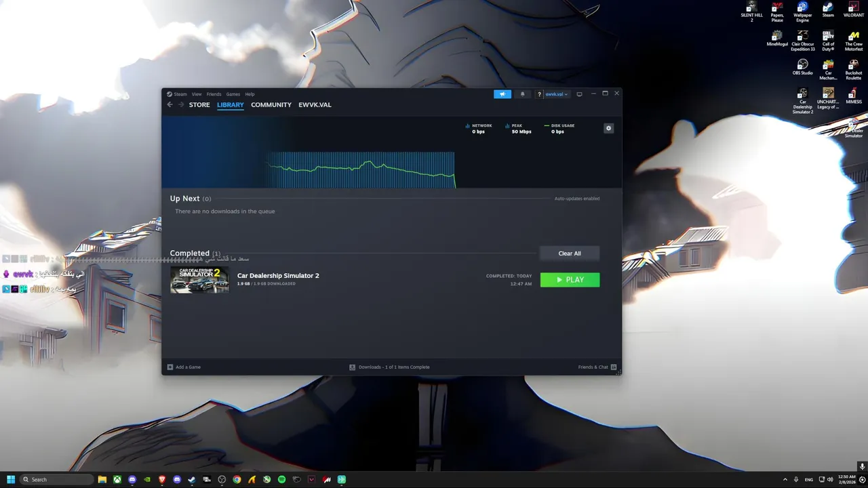Open MIMESIS desktop shortcut

point(854,96)
